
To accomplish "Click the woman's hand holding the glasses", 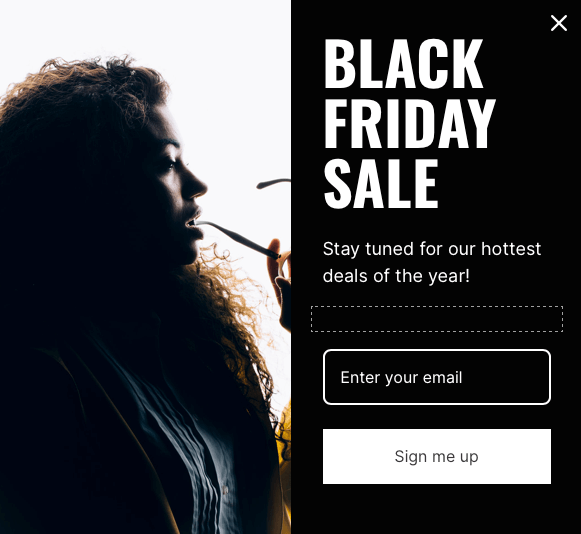I will pyautogui.click(x=280, y=282).
